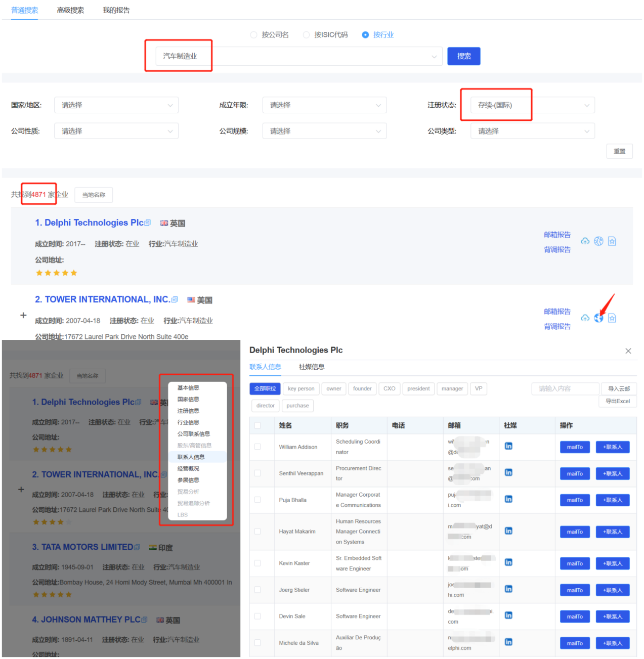The width and height of the screenshot is (644, 659).
Task: Click globe icon in Delphi Technologies row
Action: (x=598, y=241)
